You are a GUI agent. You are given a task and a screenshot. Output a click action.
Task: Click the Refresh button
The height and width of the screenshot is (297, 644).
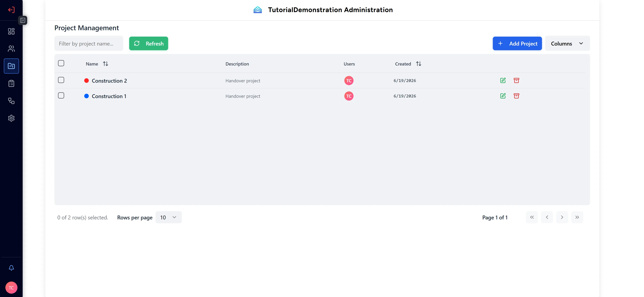coord(148,43)
